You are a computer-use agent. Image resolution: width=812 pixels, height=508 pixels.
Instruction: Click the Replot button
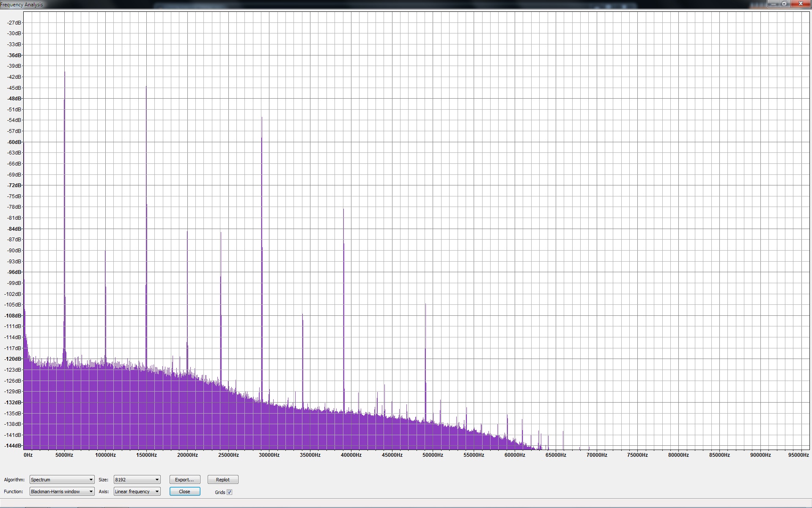[223, 480]
